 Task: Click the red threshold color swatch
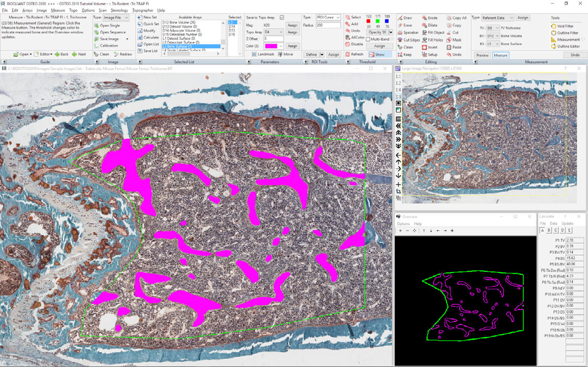pos(368,21)
